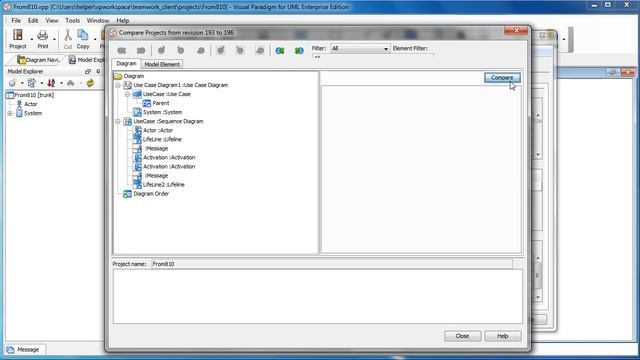Viewport: 640px width, 360px height.
Task: Switch to the Model Element tab
Action: coord(162,64)
